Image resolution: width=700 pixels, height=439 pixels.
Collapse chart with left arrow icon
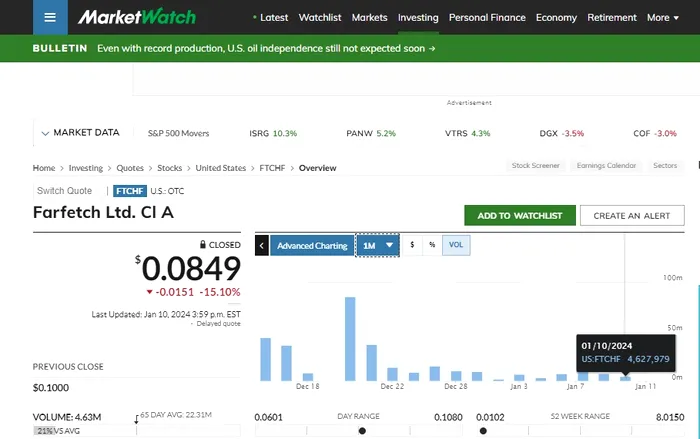click(x=262, y=245)
